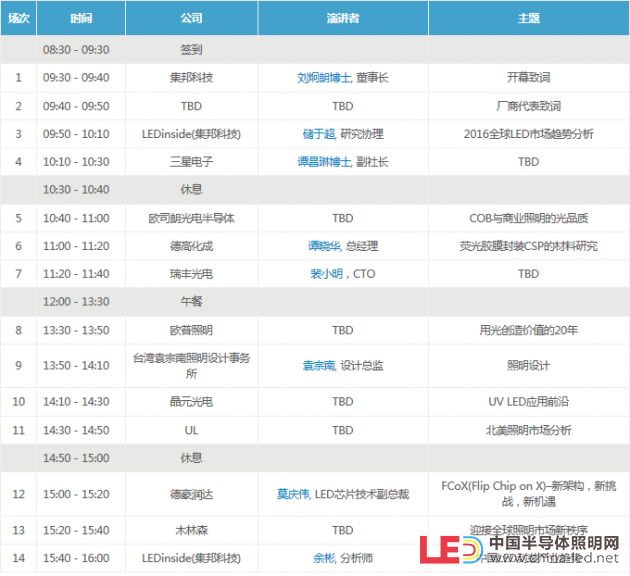Open speaker link 莫庆伟

pyautogui.click(x=293, y=494)
